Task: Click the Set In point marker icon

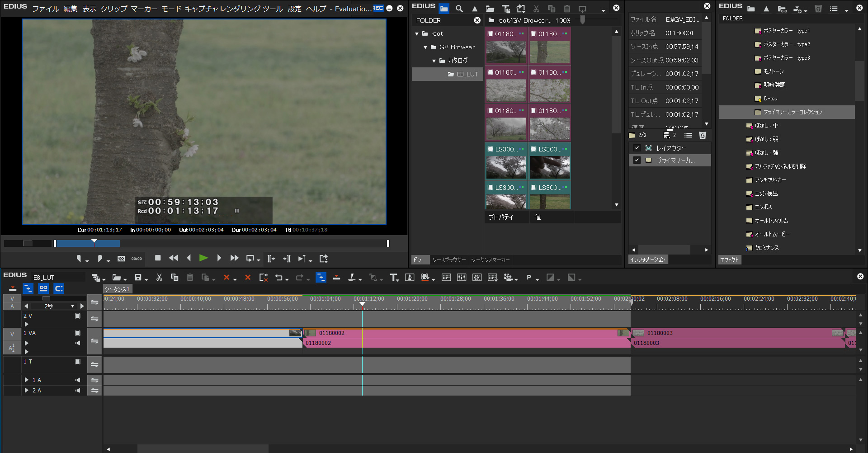Action: (x=79, y=259)
